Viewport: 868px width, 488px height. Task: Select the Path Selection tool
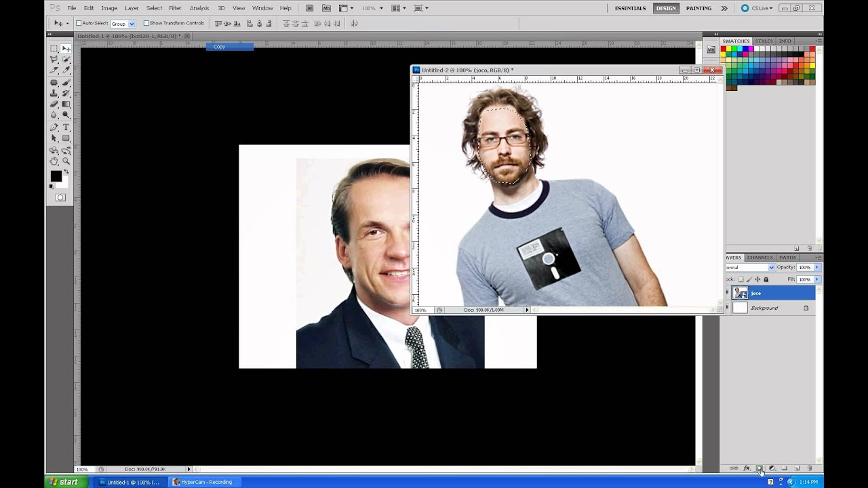54,138
